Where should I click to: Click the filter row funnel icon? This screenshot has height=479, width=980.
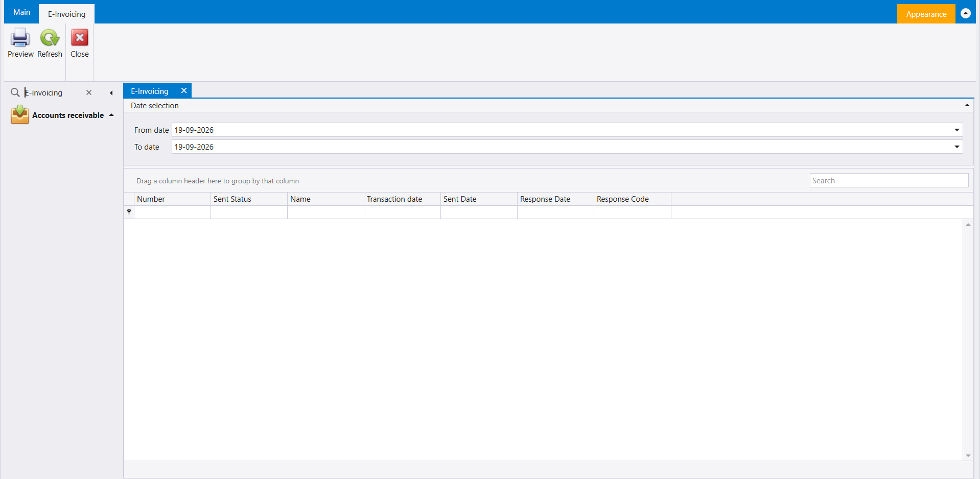(x=129, y=212)
